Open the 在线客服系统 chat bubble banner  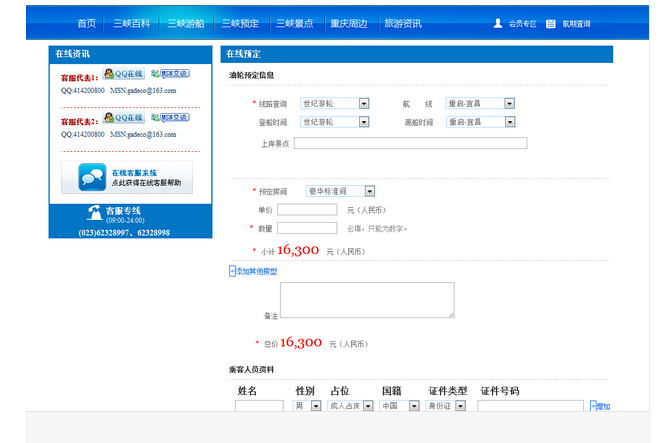127,178
